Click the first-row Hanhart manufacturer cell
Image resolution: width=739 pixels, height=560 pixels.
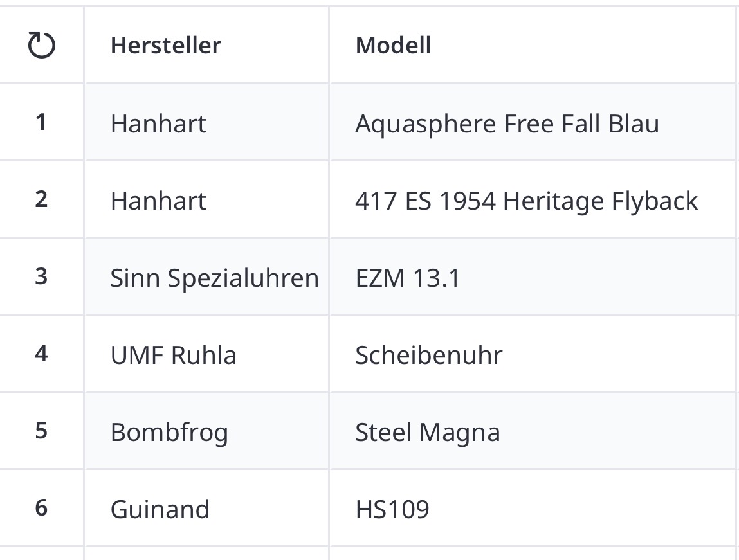point(158,123)
